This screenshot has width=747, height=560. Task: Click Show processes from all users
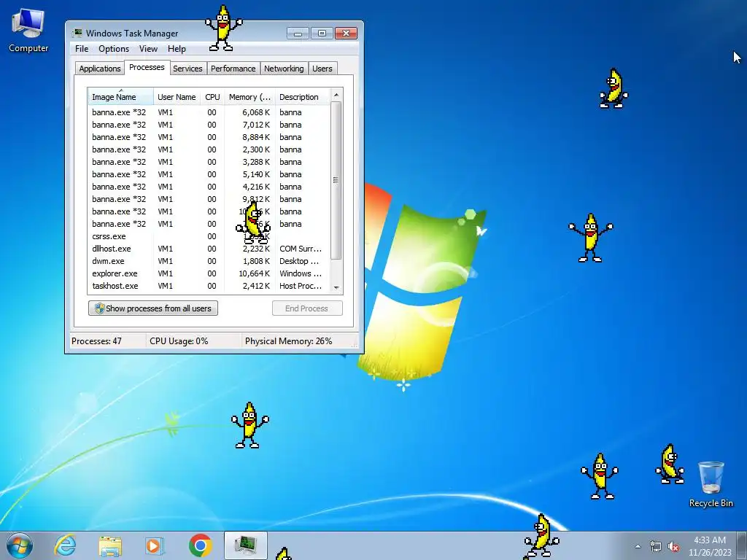click(x=153, y=308)
